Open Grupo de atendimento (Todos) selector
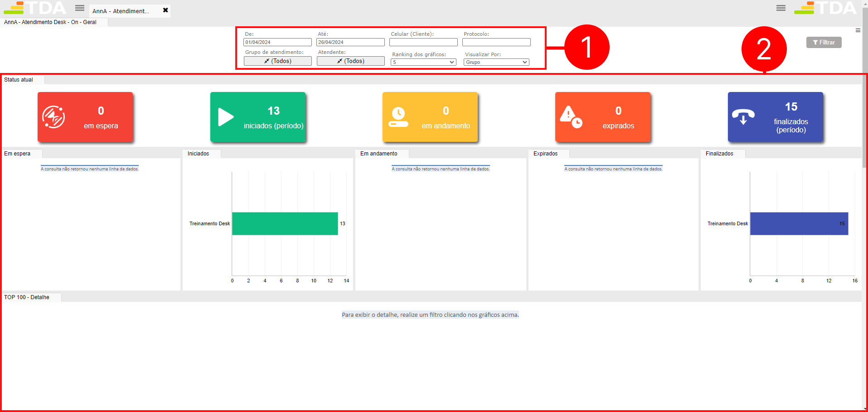Viewport: 868px width, 412px height. [x=277, y=61]
